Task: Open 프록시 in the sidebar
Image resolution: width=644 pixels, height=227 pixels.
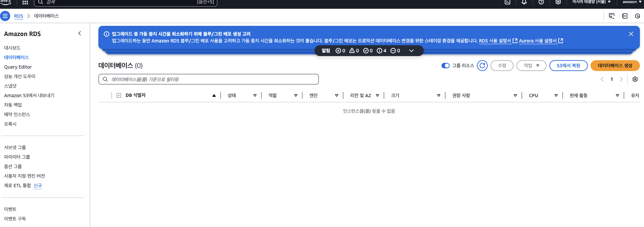Action: click(x=10, y=124)
